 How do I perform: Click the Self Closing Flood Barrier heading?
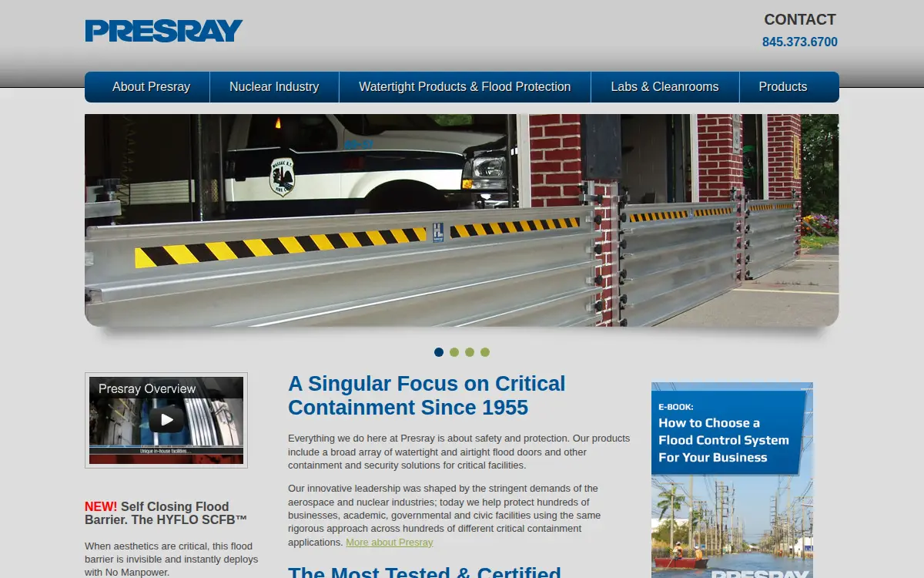click(x=166, y=512)
